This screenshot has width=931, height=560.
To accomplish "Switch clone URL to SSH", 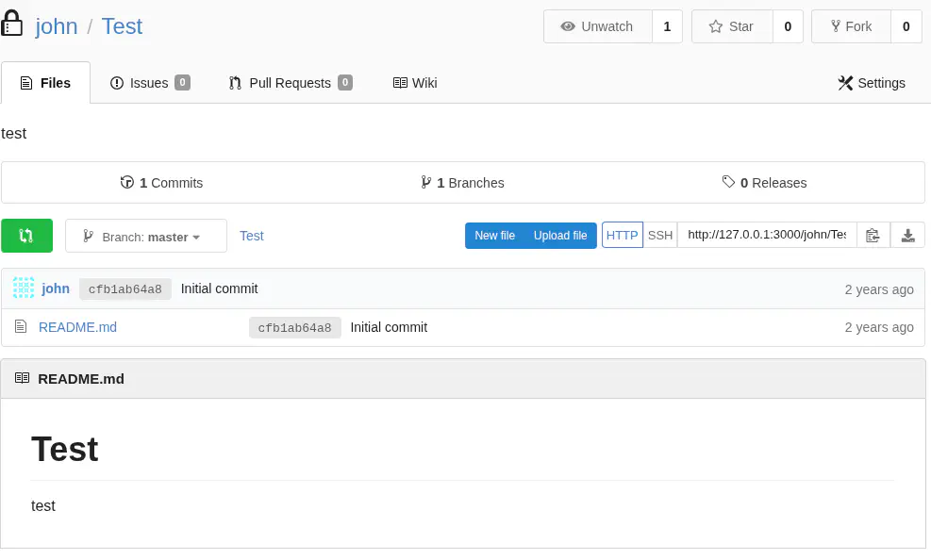I will (x=660, y=236).
